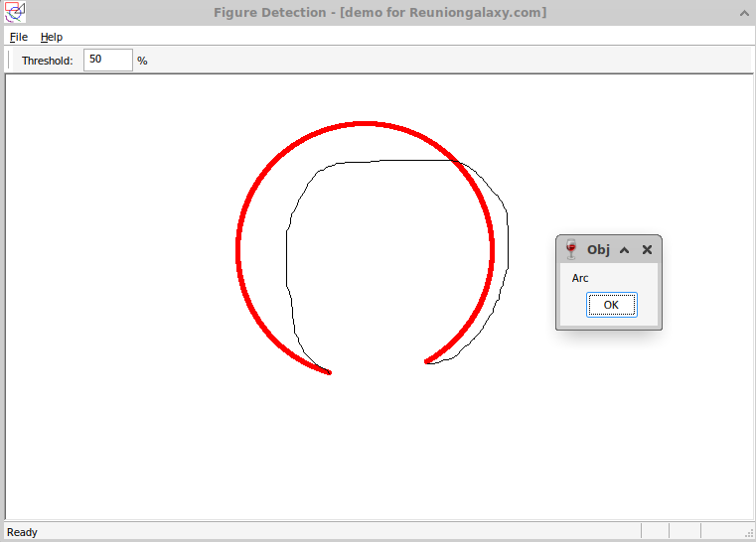Open the File menu
Screen dimensions: 756x542
click(x=19, y=37)
